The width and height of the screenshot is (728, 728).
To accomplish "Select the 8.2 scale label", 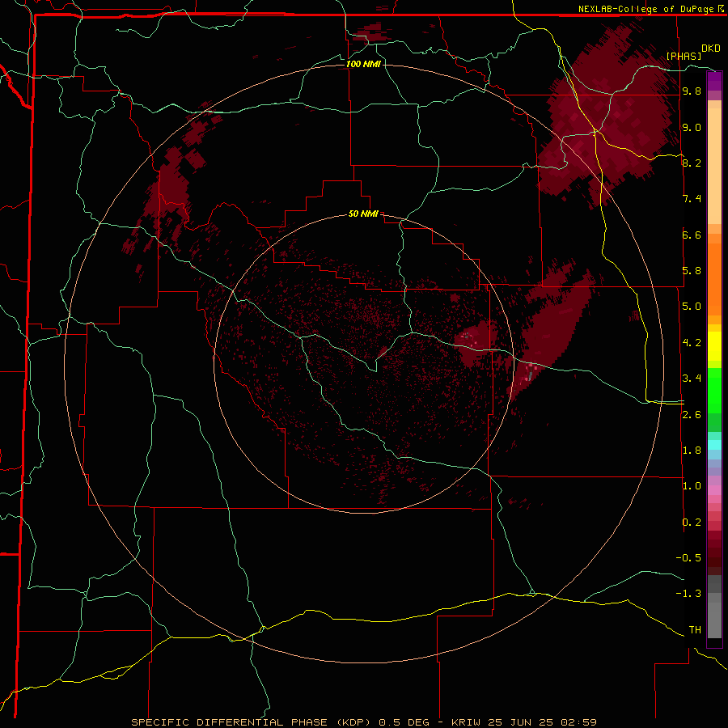I will [x=692, y=163].
